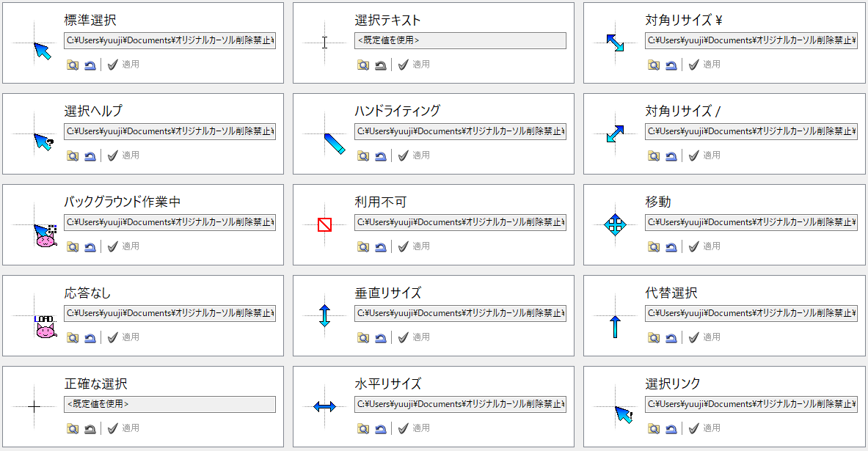Image resolution: width=868 pixels, height=451 pixels.
Task: Reset the 移動 cursor with the undo icon
Action: click(671, 246)
